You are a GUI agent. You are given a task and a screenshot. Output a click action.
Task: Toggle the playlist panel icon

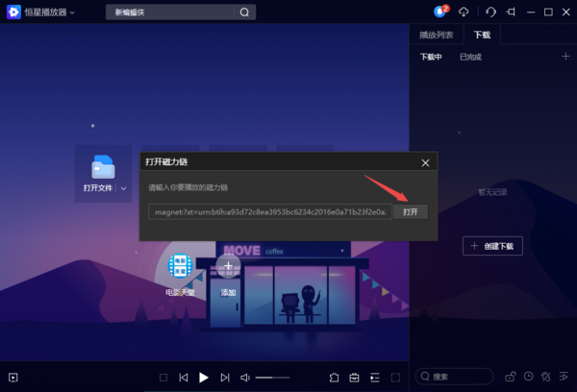tap(375, 378)
